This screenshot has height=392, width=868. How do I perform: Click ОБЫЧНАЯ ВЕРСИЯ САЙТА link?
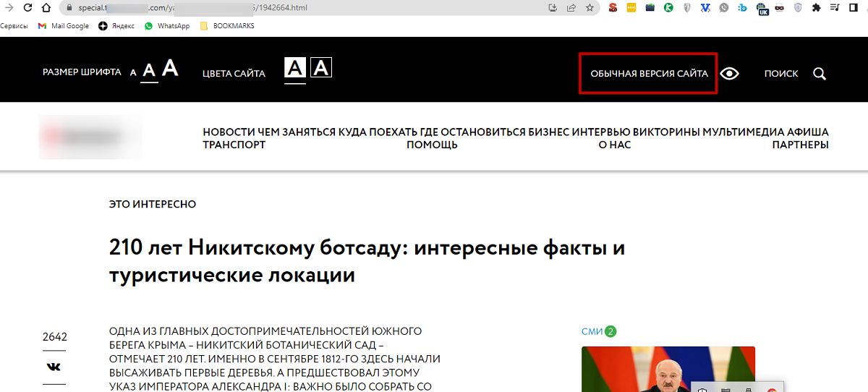pyautogui.click(x=649, y=74)
